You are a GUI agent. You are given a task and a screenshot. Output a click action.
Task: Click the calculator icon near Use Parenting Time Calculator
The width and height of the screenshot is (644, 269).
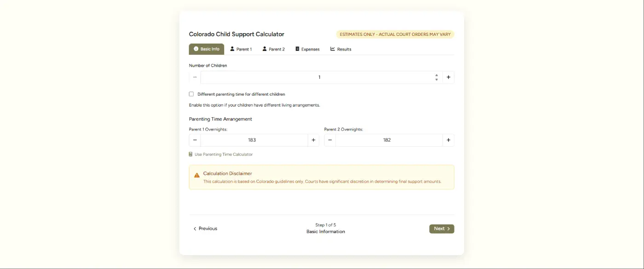pos(190,154)
